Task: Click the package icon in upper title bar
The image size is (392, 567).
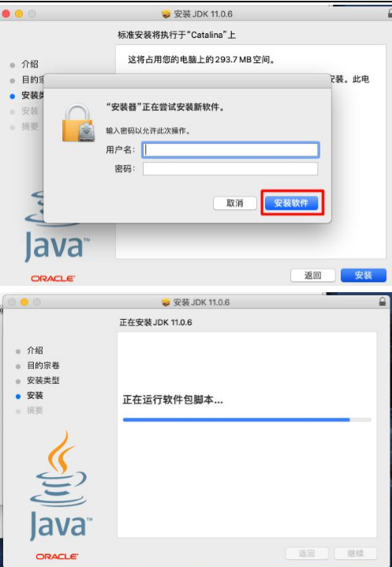Action: click(x=166, y=14)
